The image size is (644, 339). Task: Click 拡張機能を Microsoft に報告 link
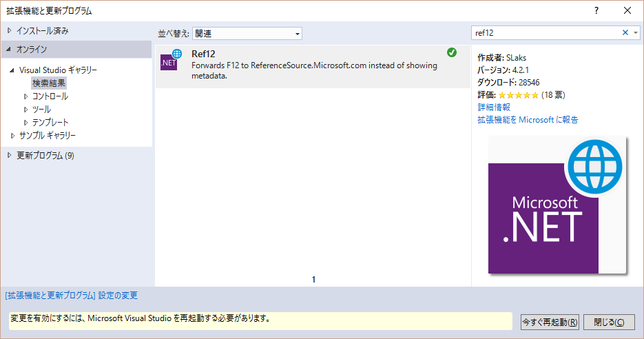pos(528,120)
